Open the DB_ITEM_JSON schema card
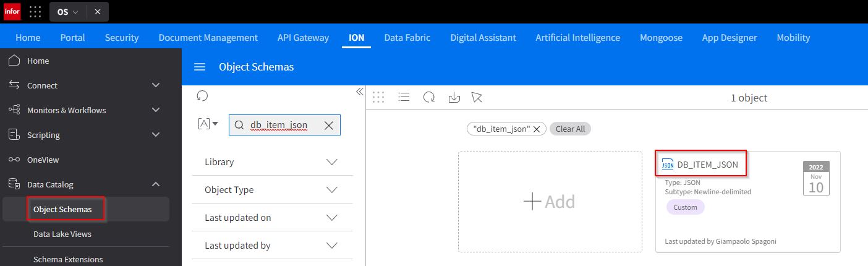868x266 pixels. pyautogui.click(x=707, y=165)
